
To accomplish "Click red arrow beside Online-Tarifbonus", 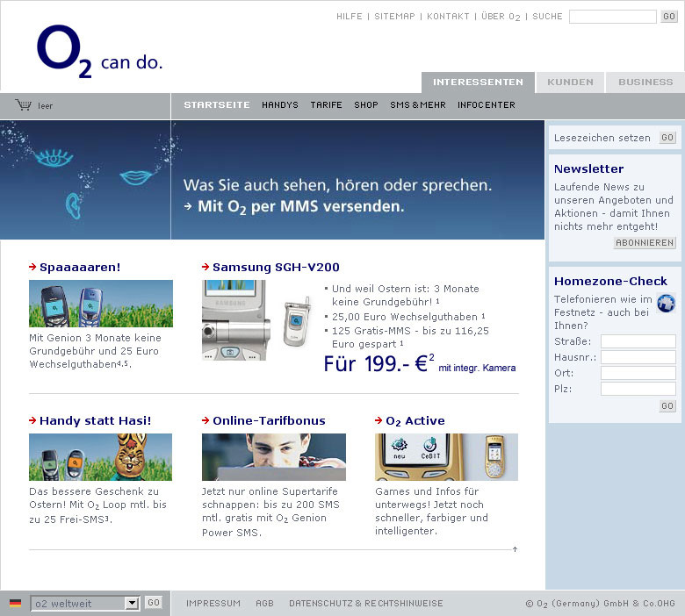I will 205,420.
